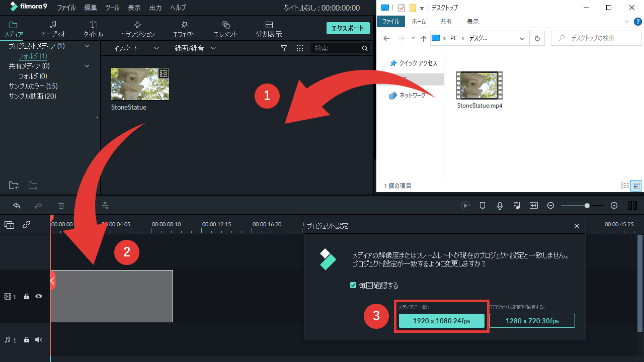Toggle lock on audio track 1
This screenshot has height=362, width=644.
tap(27, 340)
